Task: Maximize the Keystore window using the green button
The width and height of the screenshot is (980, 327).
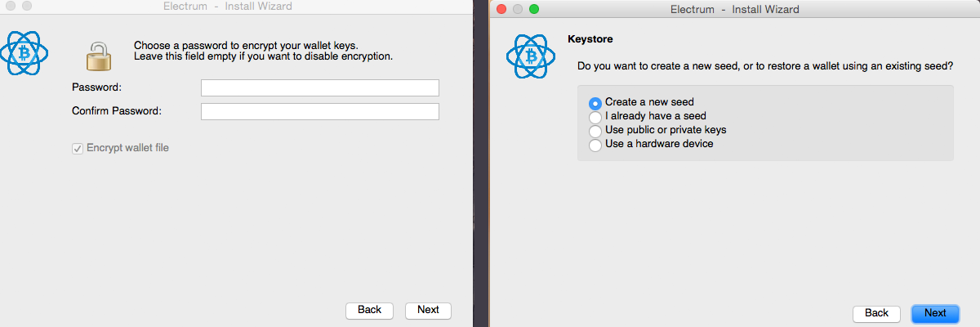Action: (535, 9)
